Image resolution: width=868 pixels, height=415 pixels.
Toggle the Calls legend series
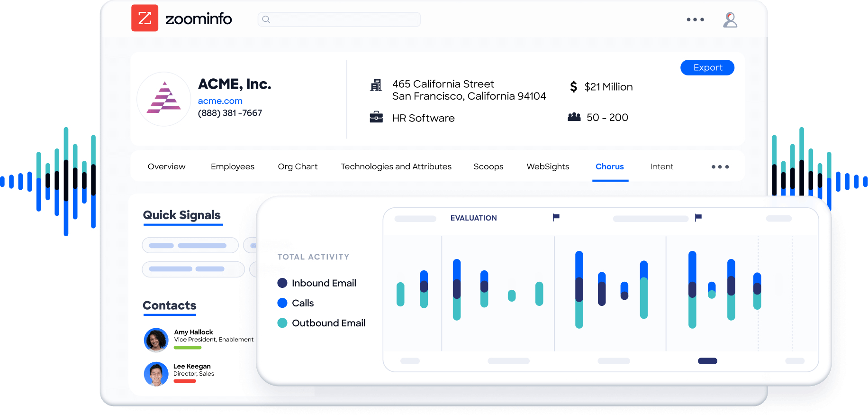pyautogui.click(x=282, y=303)
